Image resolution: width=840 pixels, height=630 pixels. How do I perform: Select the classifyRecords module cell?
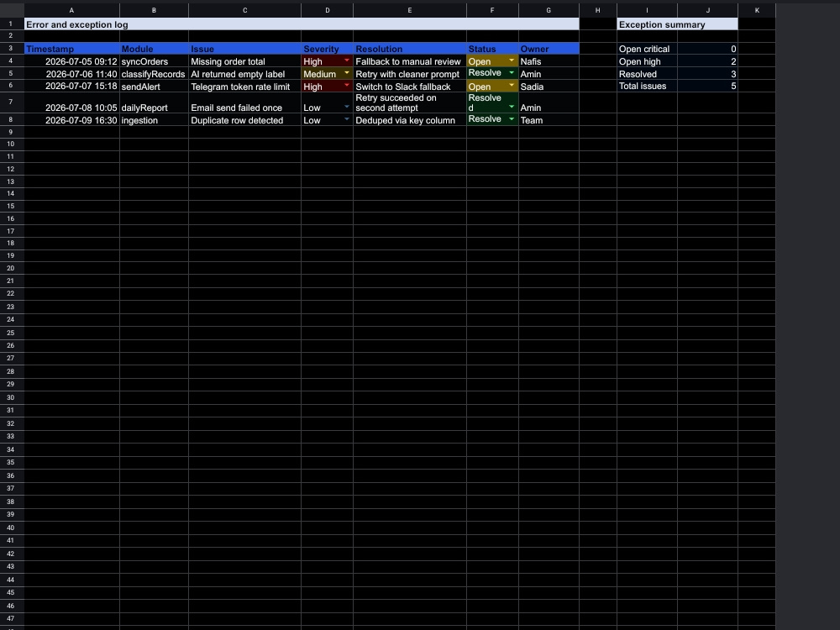pyautogui.click(x=154, y=73)
